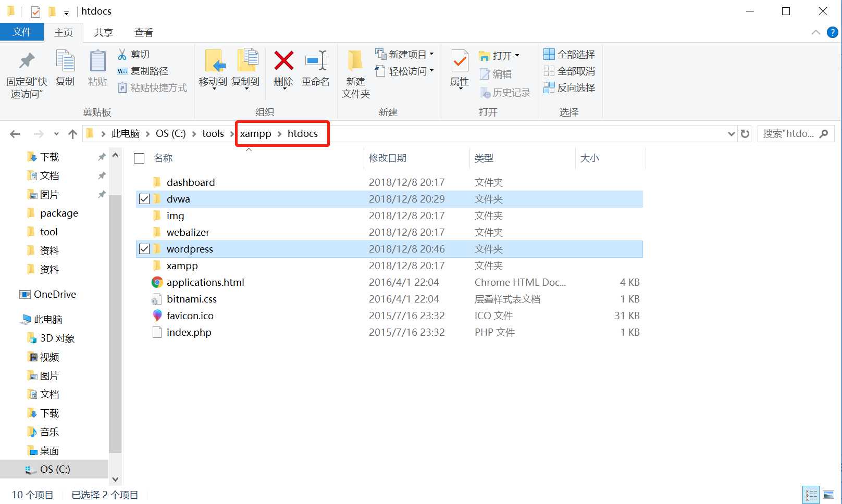Screen dimensions: 842x504
Task: Click the Chrome icon of applications.html
Action: pos(157,282)
